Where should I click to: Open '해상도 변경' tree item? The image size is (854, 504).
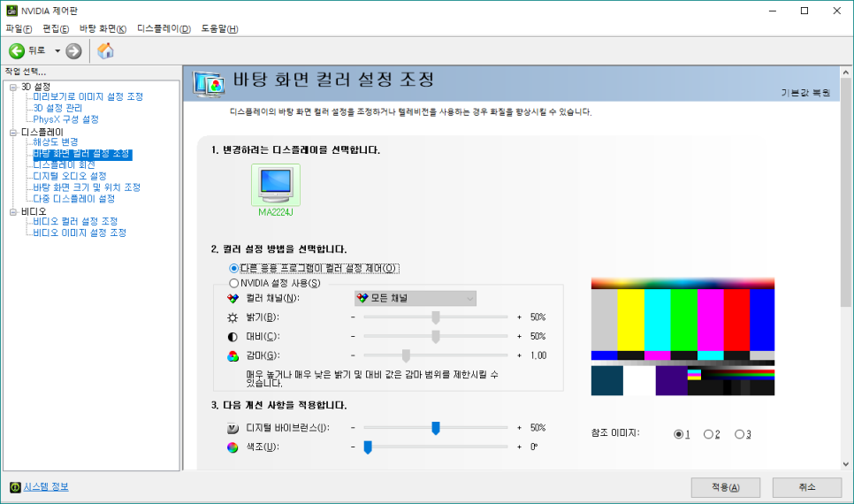click(x=55, y=142)
